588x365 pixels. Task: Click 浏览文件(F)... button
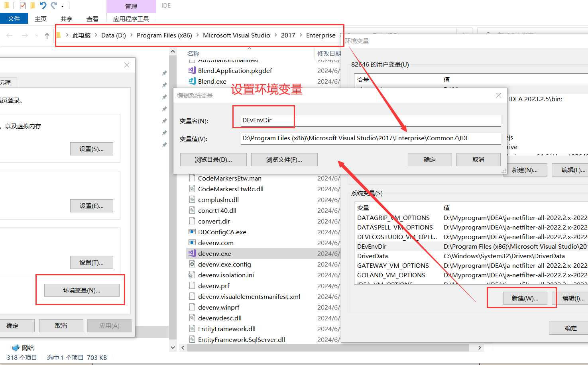(x=284, y=159)
